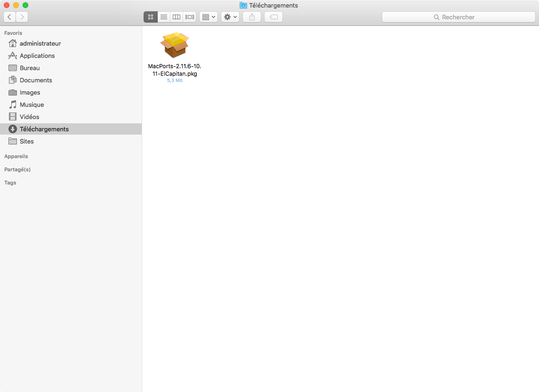
Task: Open Musique folder in sidebar
Action: pyautogui.click(x=32, y=104)
